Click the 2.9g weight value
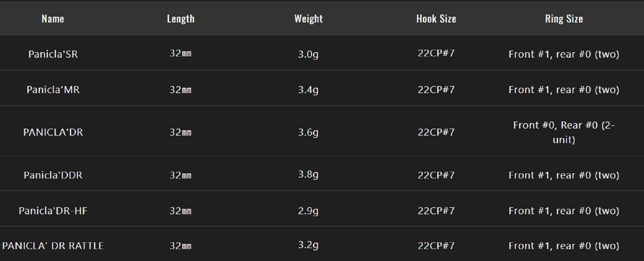 point(308,210)
